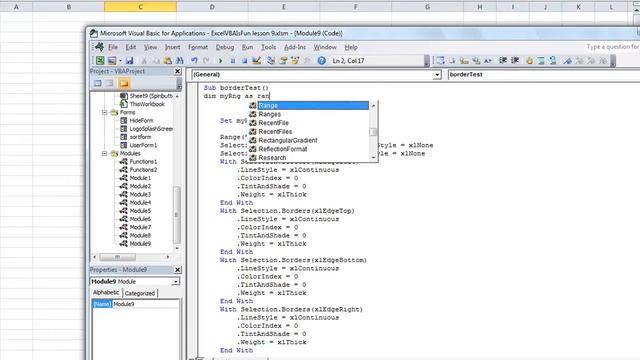The image size is (640, 360).
Task: Click View Object icon in Project panel
Action: [x=109, y=83]
